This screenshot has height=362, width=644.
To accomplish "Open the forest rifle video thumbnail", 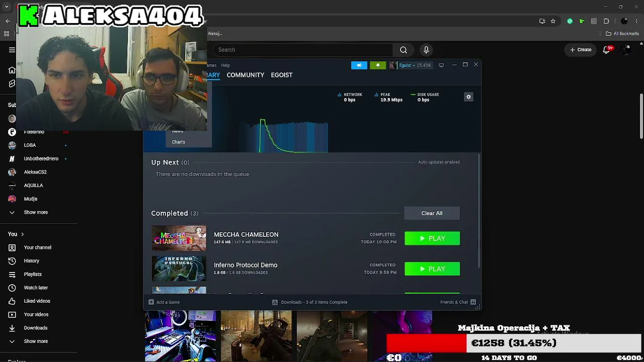I will tap(256, 335).
